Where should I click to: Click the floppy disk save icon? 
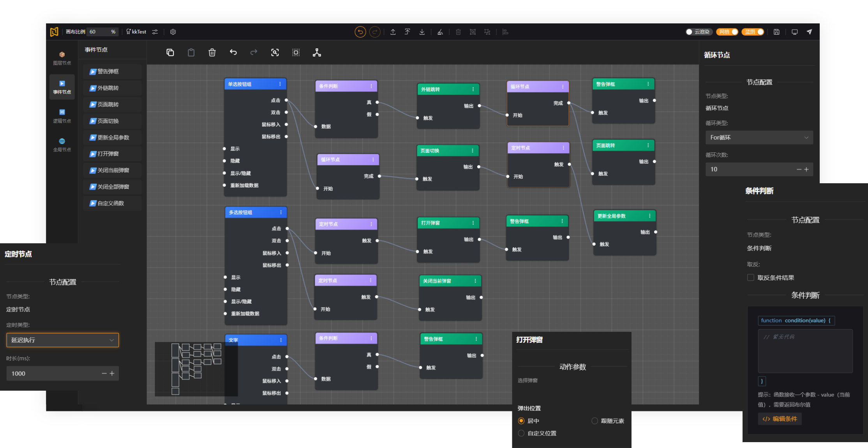[x=776, y=32]
